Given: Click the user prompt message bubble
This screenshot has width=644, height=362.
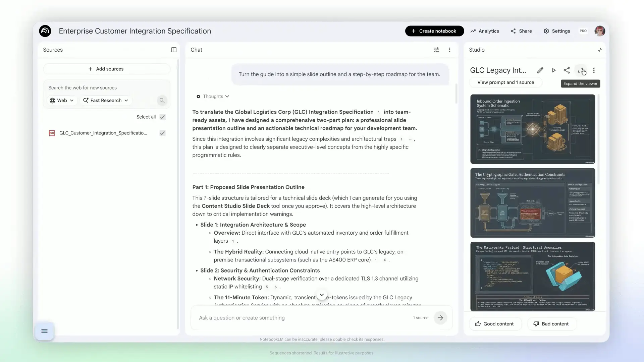Looking at the screenshot, I should point(339,74).
